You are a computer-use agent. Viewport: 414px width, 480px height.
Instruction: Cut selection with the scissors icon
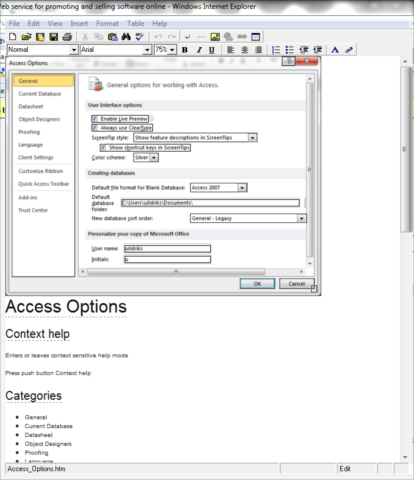85,37
